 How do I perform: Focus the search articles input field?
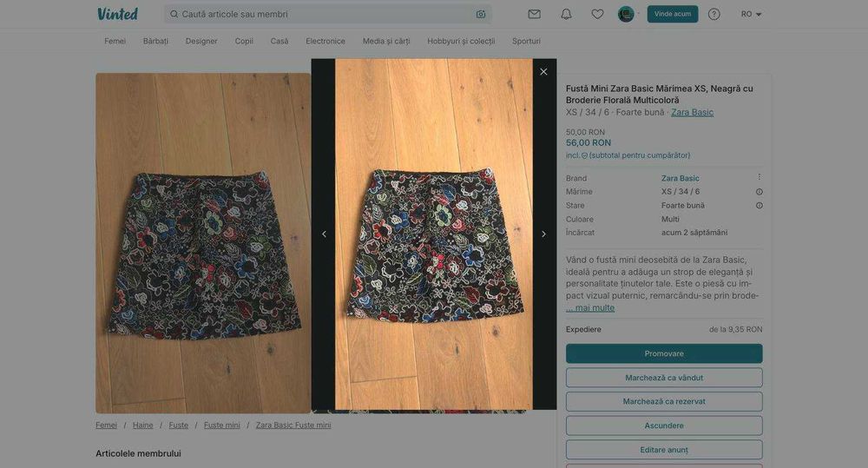327,14
